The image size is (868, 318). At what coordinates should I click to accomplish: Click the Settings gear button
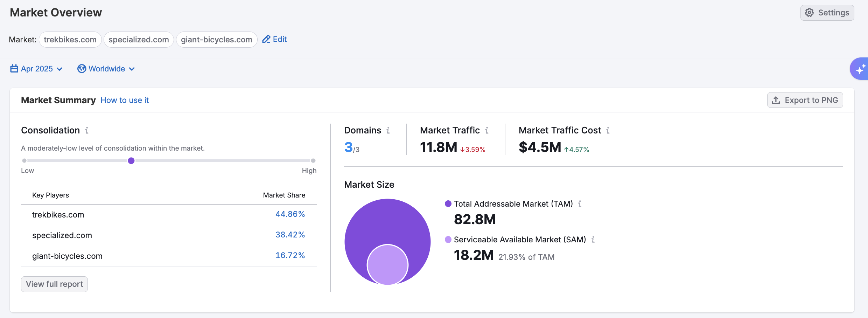(827, 13)
